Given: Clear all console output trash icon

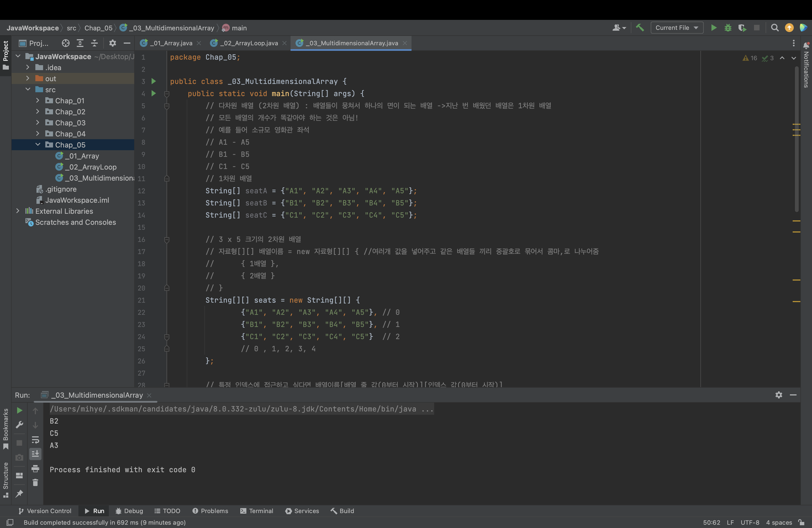Looking at the screenshot, I should 35,482.
